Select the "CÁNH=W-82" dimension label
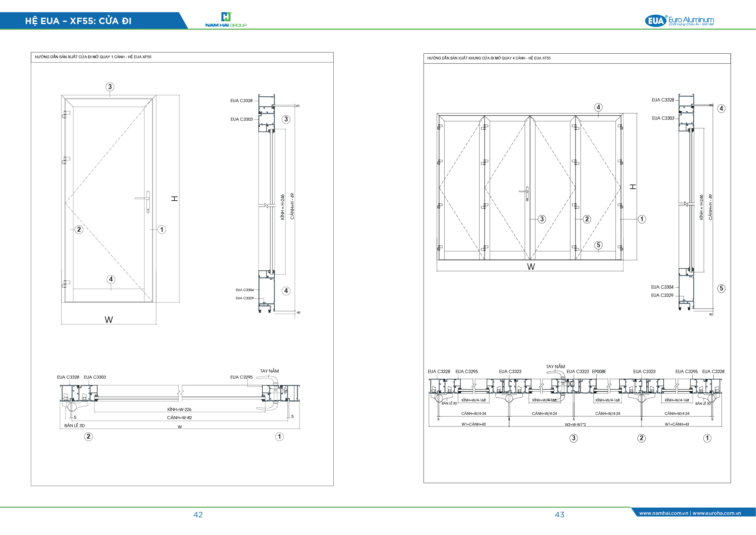Viewport: 756px width, 535px height. click(179, 418)
